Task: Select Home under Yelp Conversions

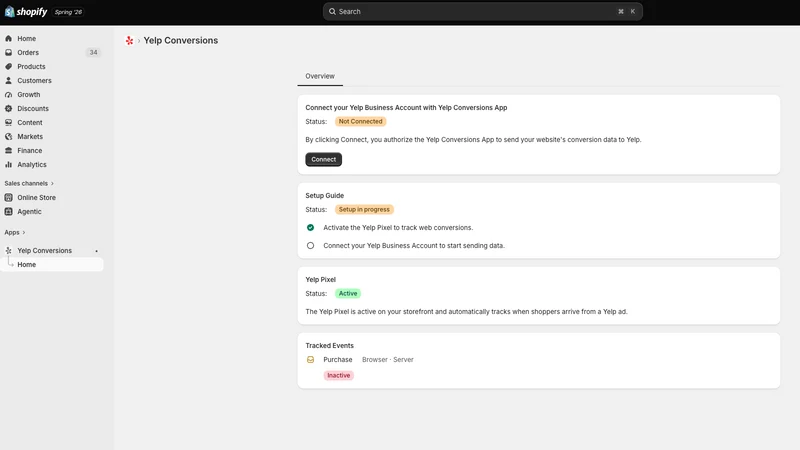Action: (x=27, y=264)
